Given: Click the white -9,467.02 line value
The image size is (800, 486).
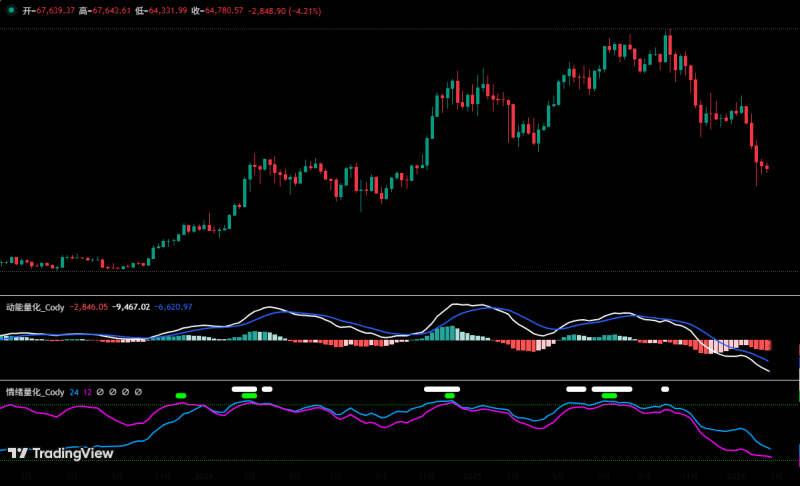Looking at the screenshot, I should [131, 307].
